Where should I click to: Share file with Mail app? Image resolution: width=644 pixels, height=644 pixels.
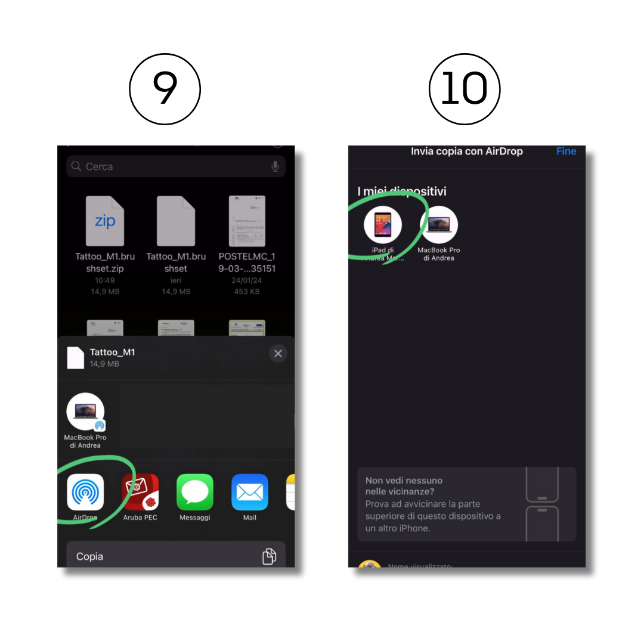tap(250, 492)
